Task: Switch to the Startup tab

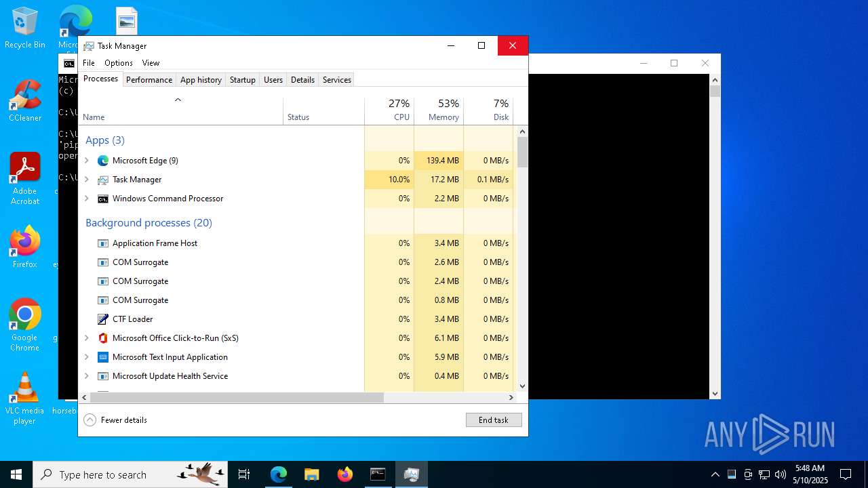Action: click(x=242, y=80)
